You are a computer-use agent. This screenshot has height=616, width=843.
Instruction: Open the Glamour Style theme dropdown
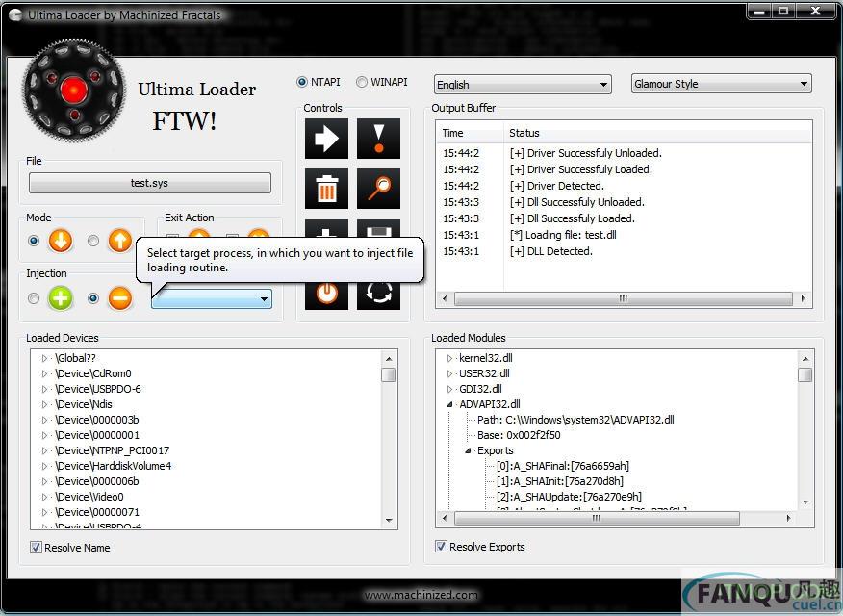[721, 84]
